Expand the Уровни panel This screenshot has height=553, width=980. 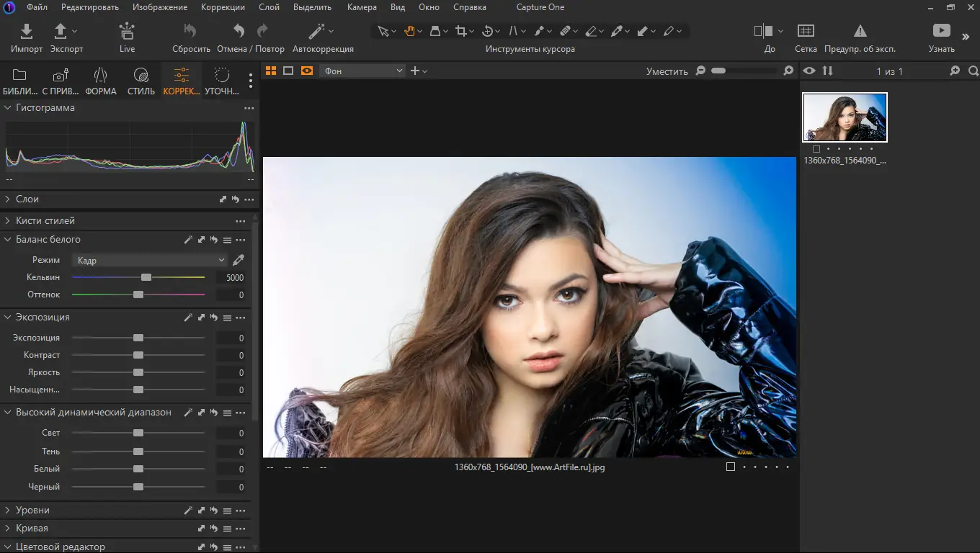[x=7, y=509]
